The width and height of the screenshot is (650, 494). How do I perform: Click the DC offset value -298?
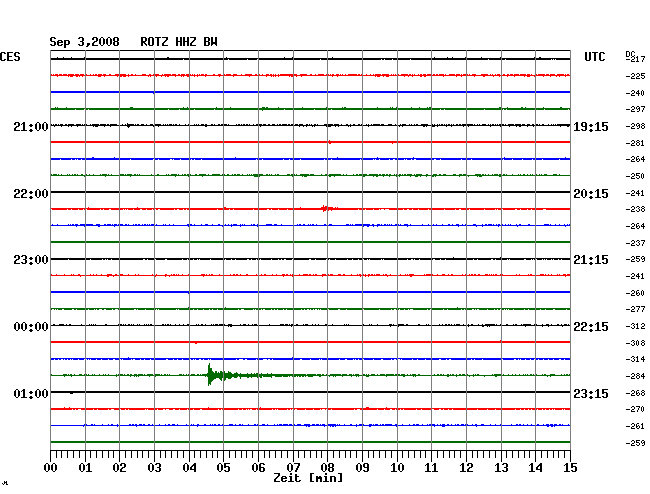coord(635,126)
